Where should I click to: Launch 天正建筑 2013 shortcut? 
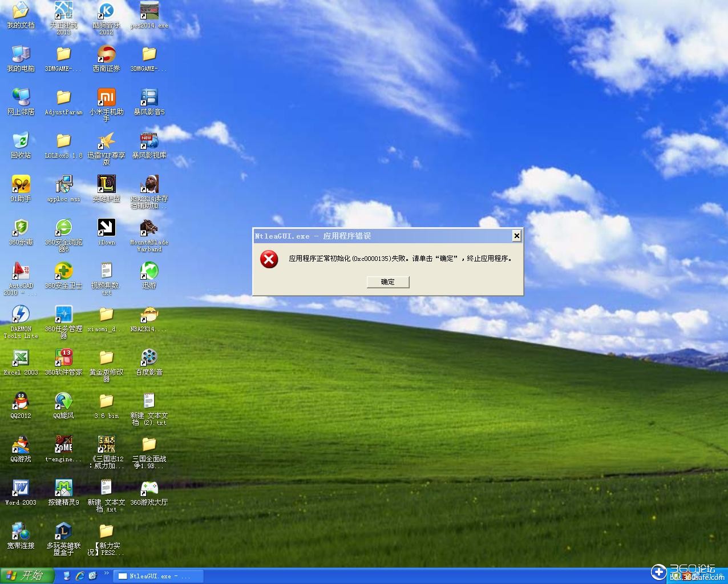63,18
